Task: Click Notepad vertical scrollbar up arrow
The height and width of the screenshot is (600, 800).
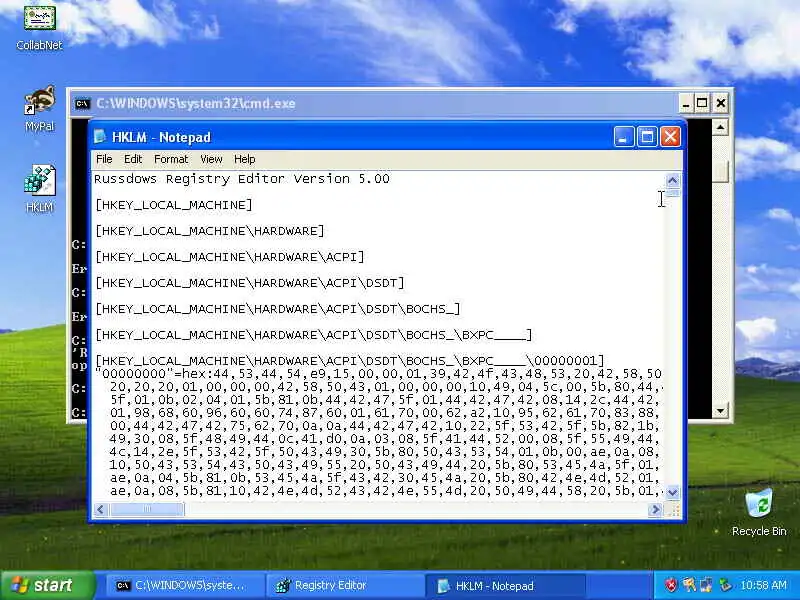Action: [x=672, y=180]
